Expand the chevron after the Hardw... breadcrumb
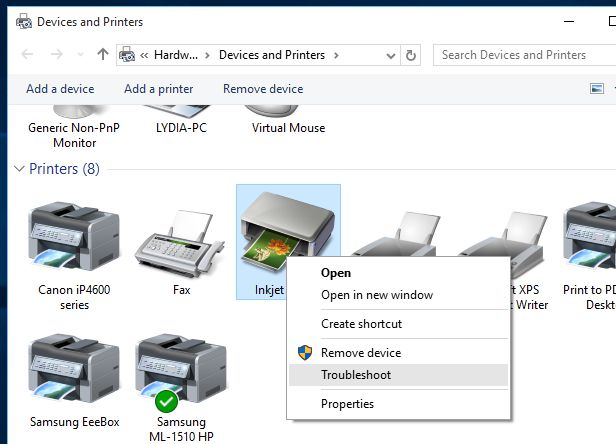 point(207,55)
